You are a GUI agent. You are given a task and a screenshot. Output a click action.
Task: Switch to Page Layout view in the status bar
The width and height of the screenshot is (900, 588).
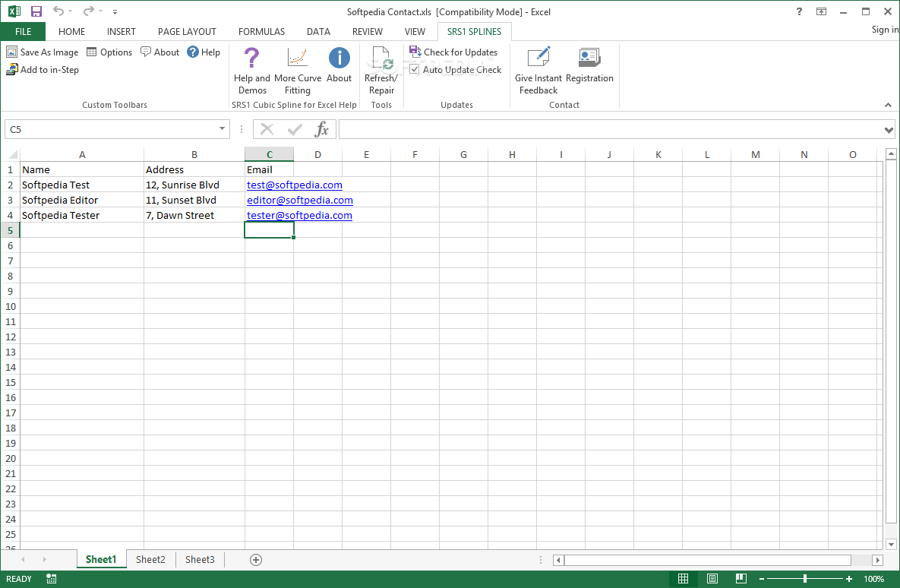pyautogui.click(x=712, y=579)
